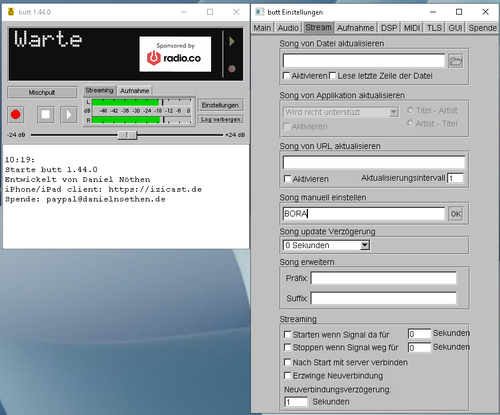Click the red record button in butt
This screenshot has height=415, width=500.
(x=15, y=115)
